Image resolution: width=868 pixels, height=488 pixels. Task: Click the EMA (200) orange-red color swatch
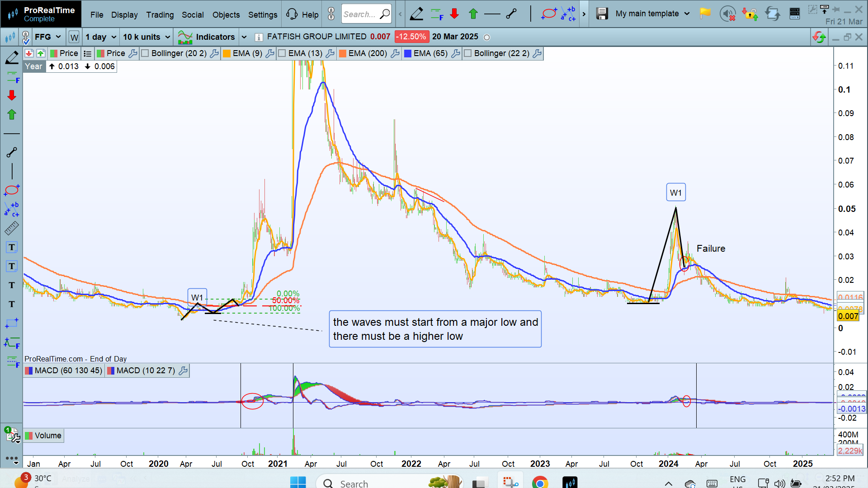coord(343,53)
